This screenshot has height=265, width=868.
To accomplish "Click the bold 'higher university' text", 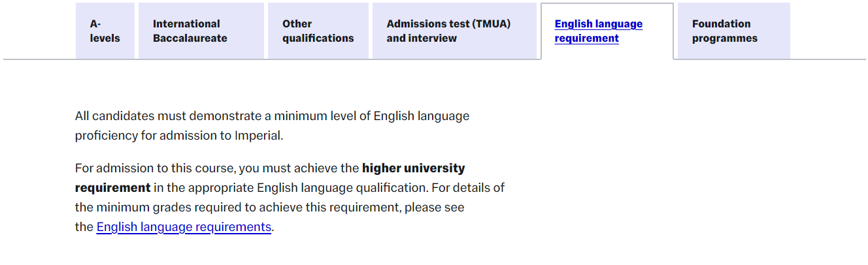I will point(413,168).
